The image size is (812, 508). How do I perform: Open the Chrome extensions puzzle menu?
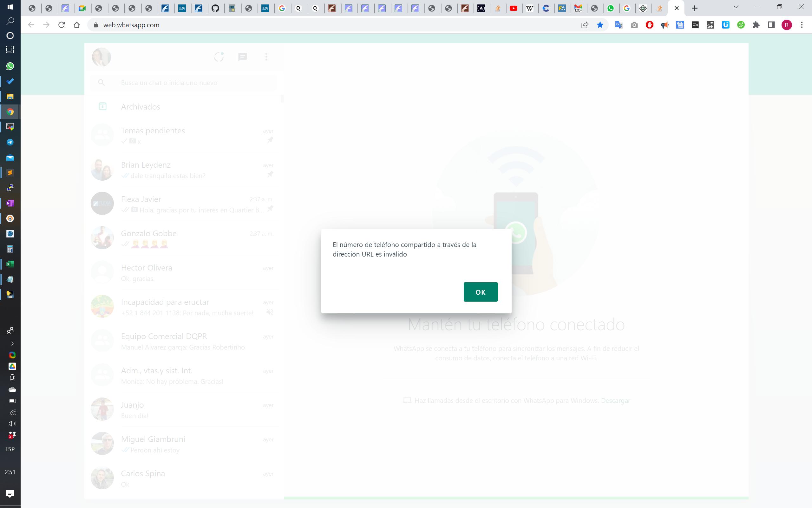click(x=756, y=25)
